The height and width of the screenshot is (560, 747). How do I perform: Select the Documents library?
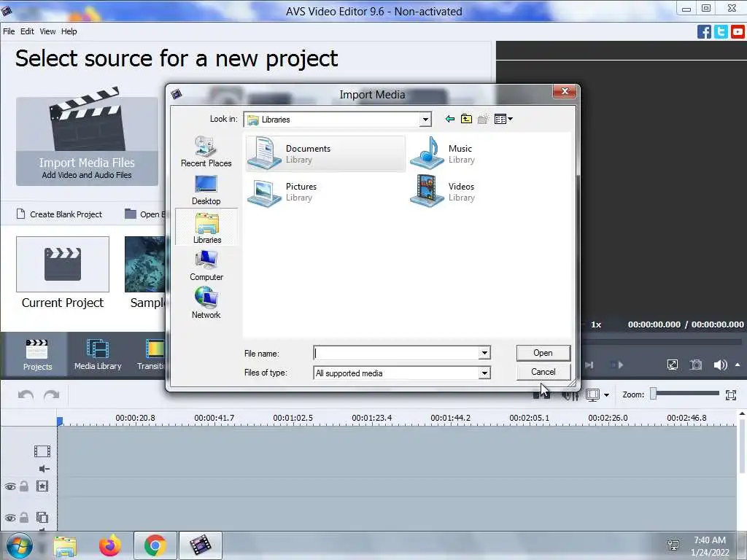coord(326,153)
